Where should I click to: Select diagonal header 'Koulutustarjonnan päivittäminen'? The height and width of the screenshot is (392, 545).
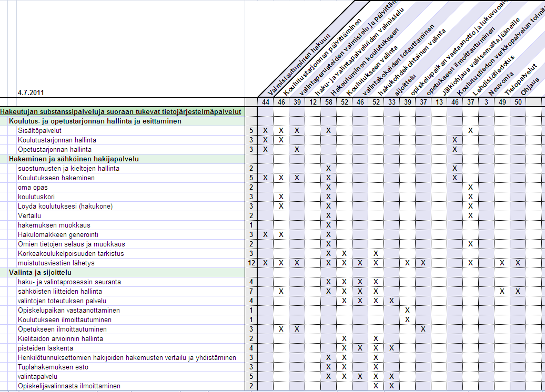[322, 57]
